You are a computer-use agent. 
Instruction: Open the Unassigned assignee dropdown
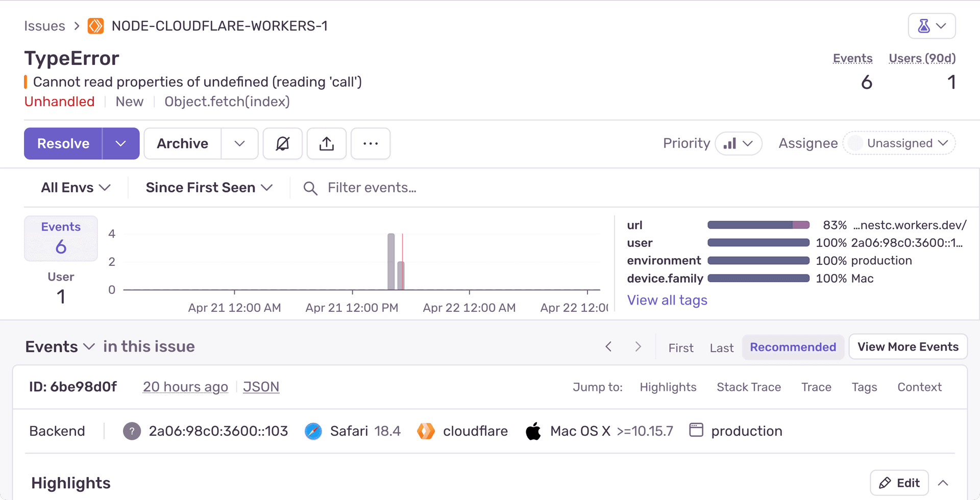(x=899, y=143)
